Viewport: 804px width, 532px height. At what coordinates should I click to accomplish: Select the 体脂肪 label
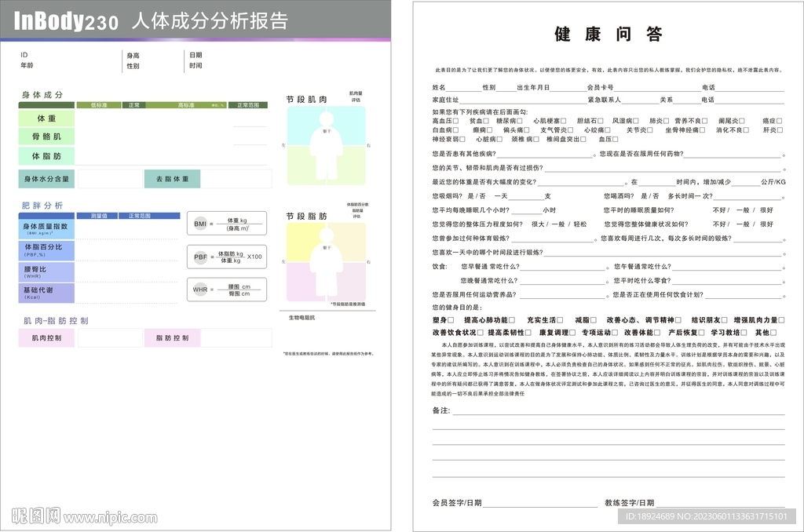[46, 156]
